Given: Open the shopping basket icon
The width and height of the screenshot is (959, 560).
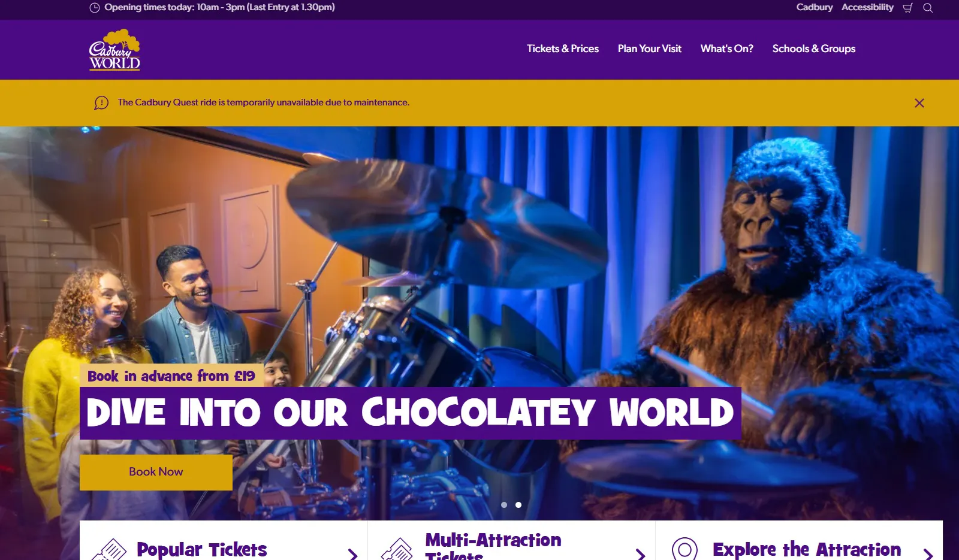Looking at the screenshot, I should 907,8.
